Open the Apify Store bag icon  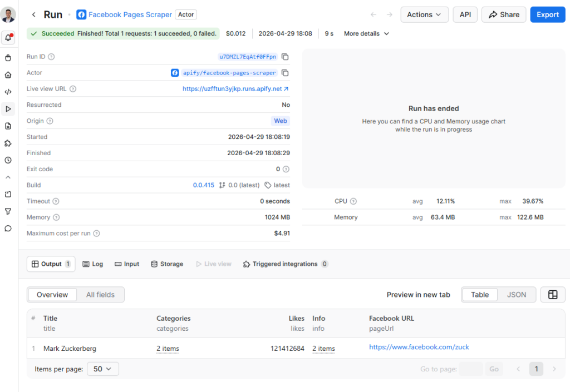point(8,58)
